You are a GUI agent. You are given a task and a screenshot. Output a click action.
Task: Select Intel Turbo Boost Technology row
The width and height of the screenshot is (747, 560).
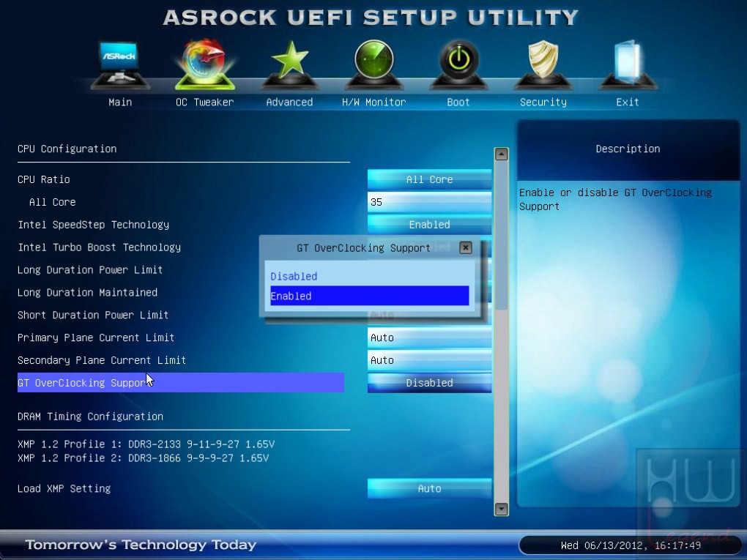click(x=99, y=247)
